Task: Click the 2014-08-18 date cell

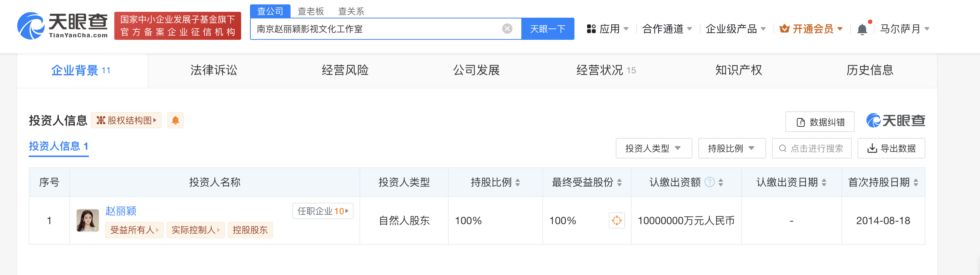Action: tap(883, 220)
